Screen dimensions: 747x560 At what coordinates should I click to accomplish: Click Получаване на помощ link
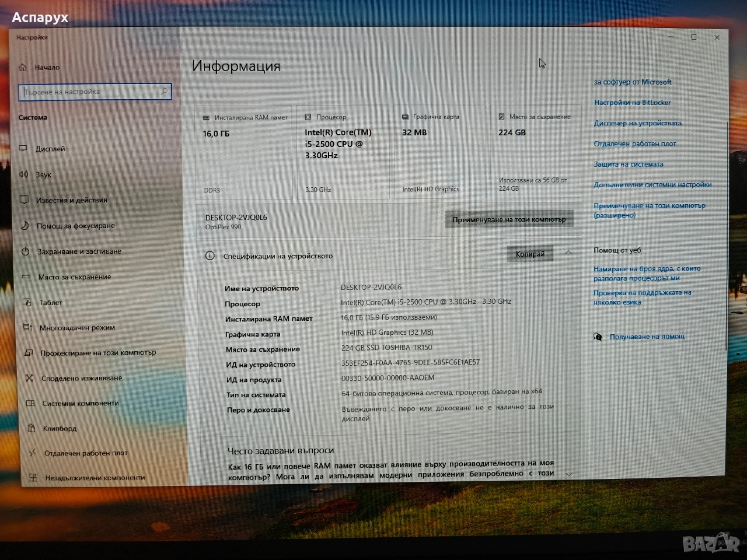(647, 337)
